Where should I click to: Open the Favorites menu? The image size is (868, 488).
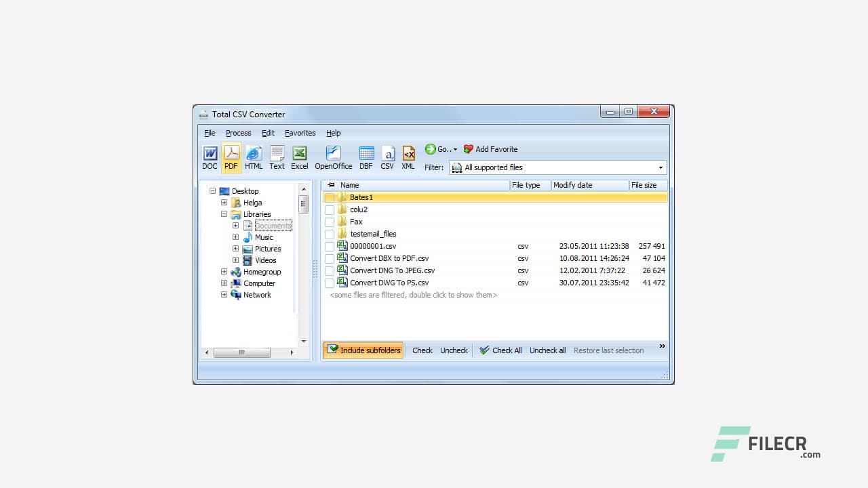pos(300,133)
